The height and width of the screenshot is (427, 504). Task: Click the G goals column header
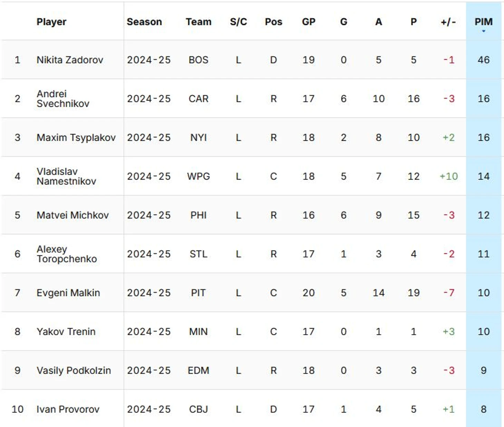(343, 22)
